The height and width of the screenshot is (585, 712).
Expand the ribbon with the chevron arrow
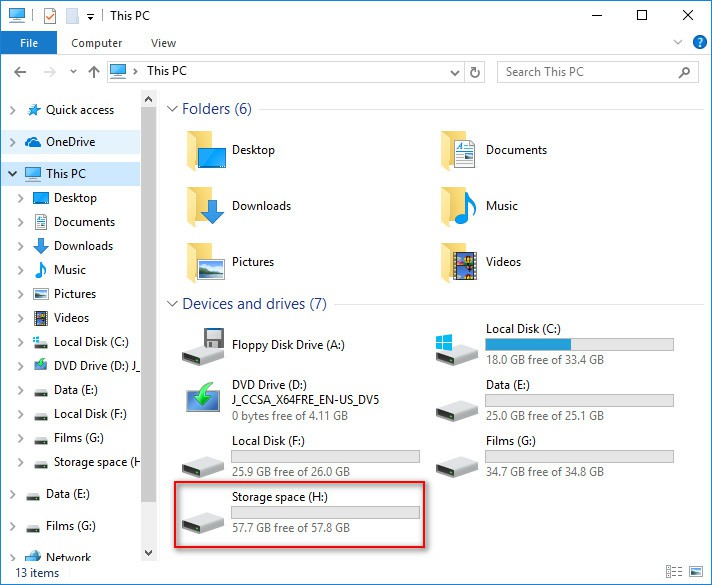click(677, 42)
